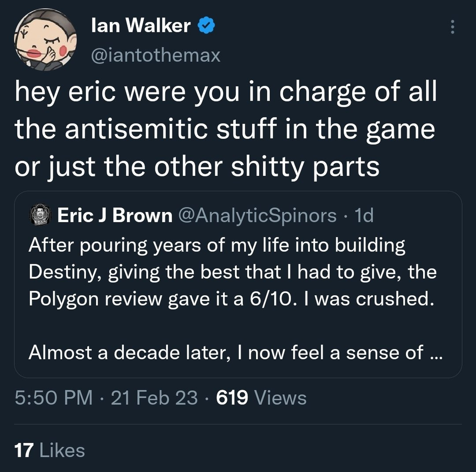The width and height of the screenshot is (476, 472).
Task: Open the @iantothemax handle link
Action: coord(155,54)
